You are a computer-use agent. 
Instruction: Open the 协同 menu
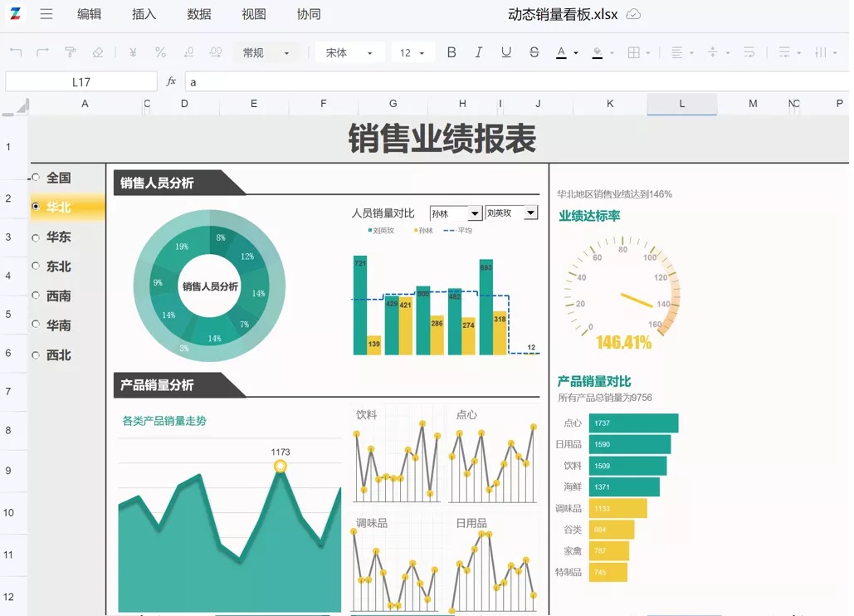click(309, 14)
